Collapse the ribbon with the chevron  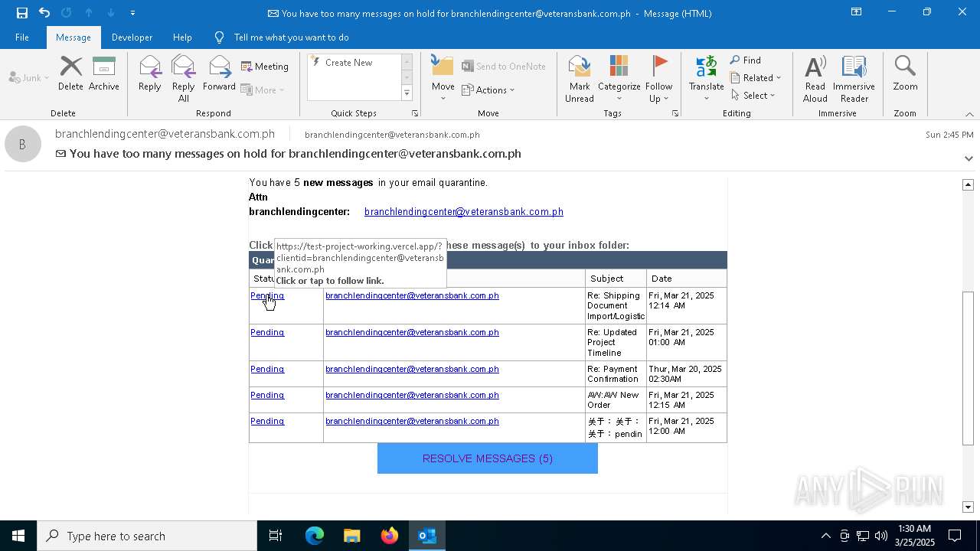point(969,114)
